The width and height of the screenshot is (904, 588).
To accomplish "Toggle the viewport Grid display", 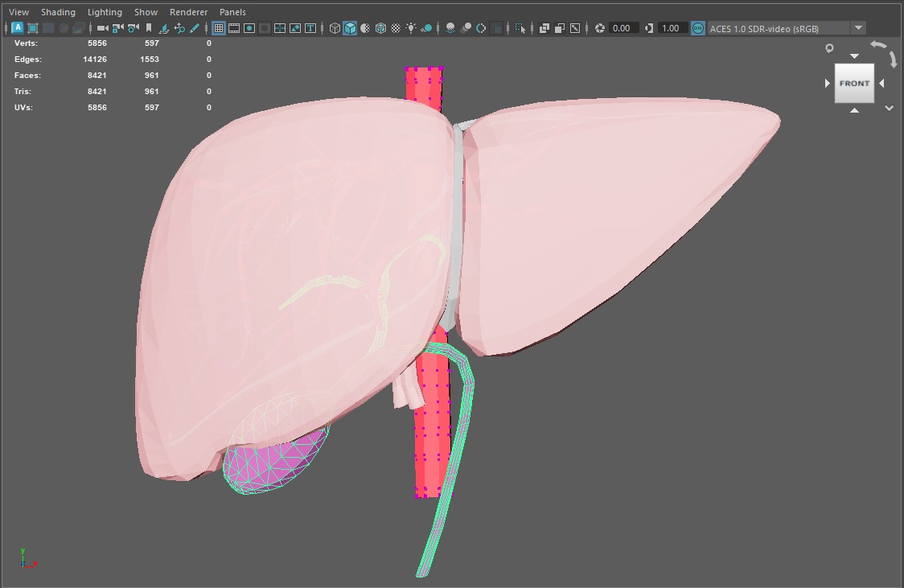I will coord(219,28).
